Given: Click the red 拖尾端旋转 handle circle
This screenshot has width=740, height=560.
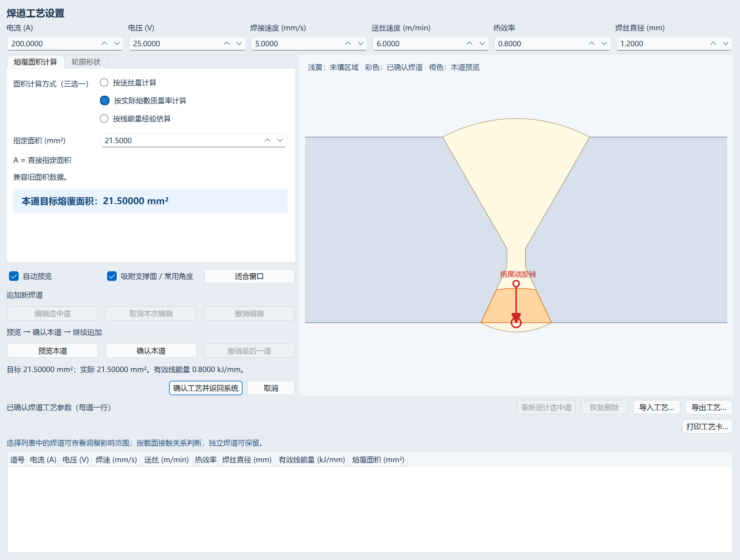Looking at the screenshot, I should tap(516, 284).
